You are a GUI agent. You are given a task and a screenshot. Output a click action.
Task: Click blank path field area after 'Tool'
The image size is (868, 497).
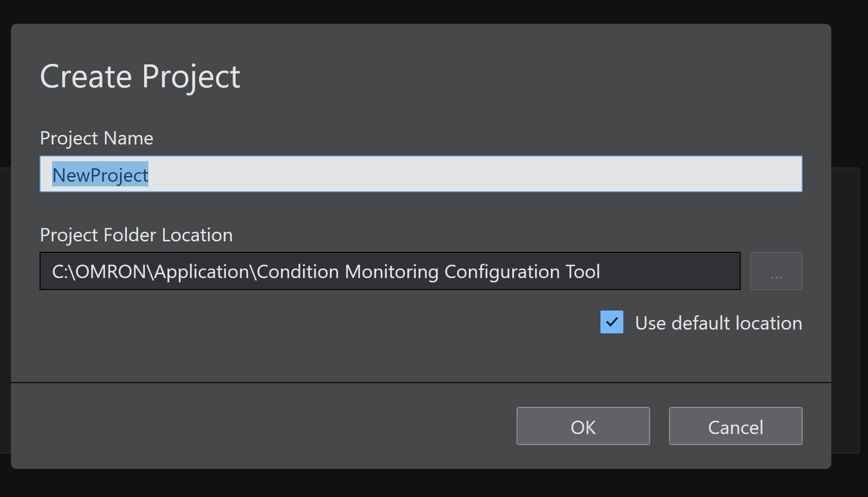coord(668,271)
